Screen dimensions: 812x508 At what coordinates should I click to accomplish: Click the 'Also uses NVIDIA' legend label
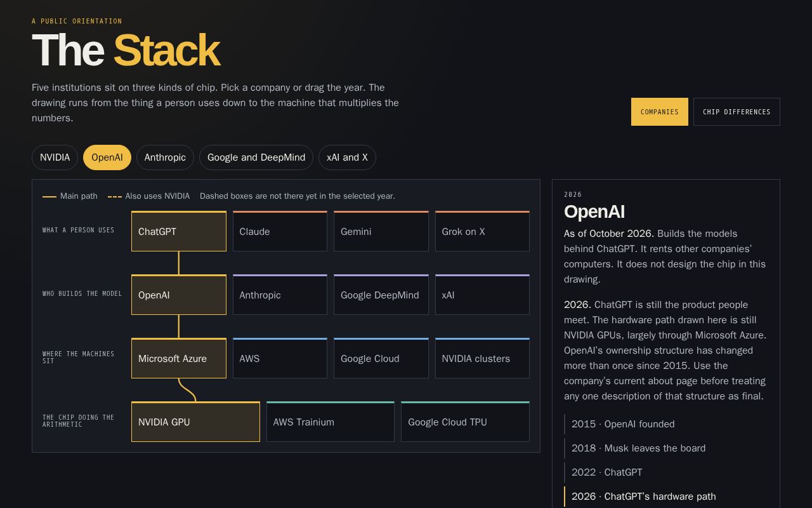point(157,196)
